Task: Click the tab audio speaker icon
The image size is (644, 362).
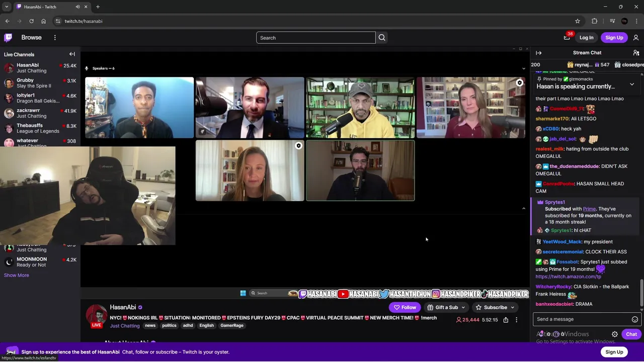Action: (x=77, y=7)
